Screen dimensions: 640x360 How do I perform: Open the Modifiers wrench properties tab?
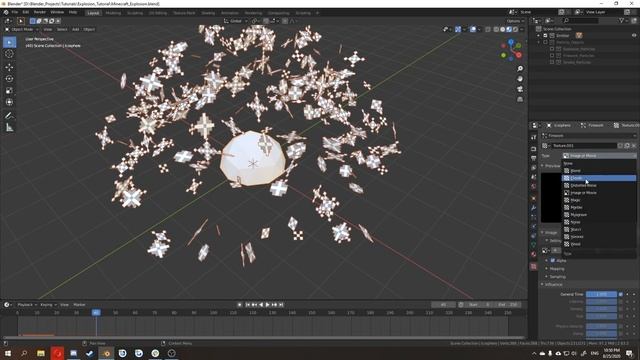coord(533,207)
